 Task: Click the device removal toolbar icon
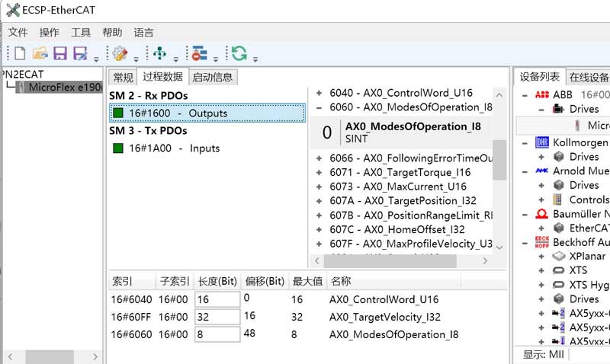200,54
